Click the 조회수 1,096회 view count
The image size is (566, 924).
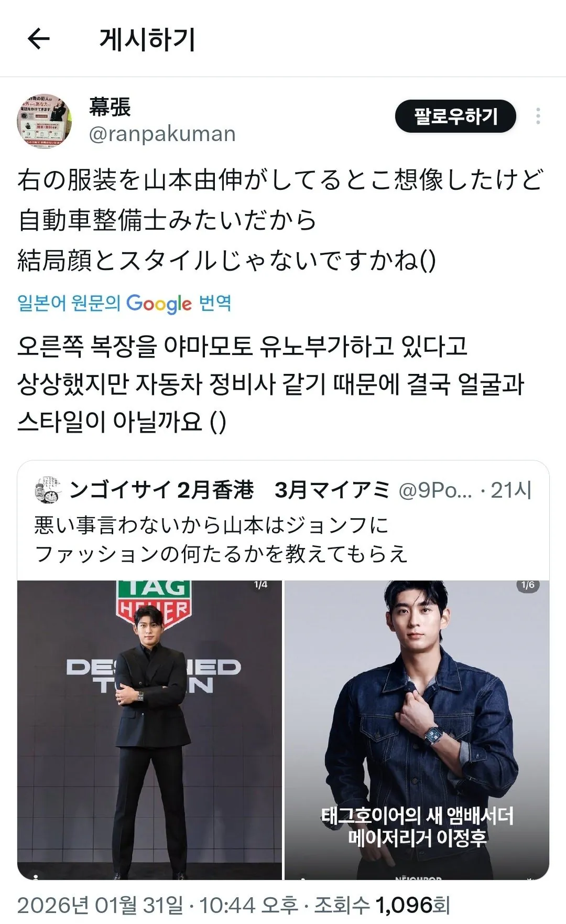coord(382,905)
